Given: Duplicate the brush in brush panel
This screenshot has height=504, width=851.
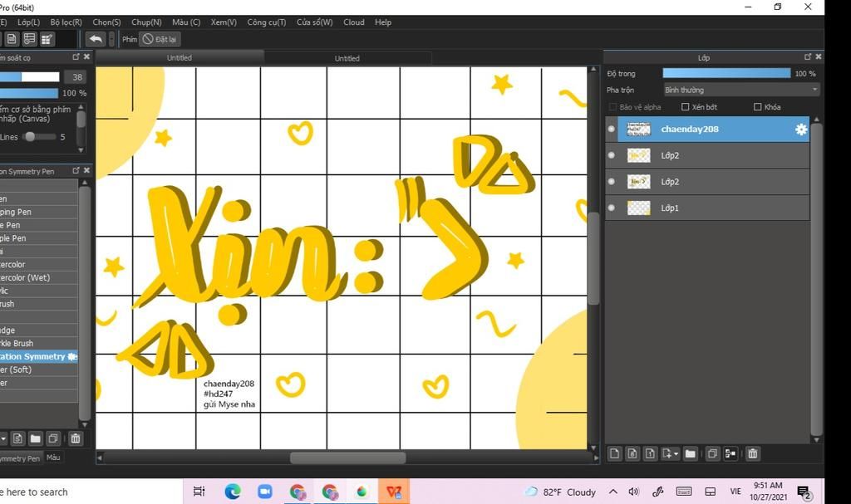Looking at the screenshot, I should [53, 438].
